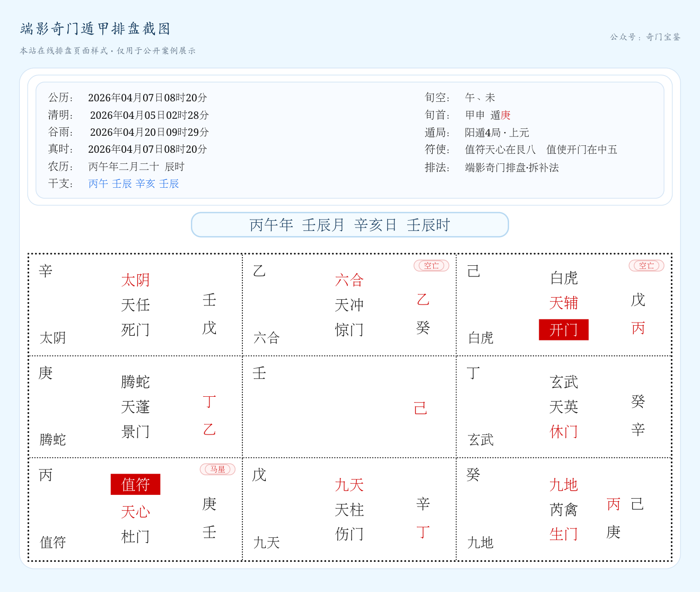Click the 公众号：奇门宝鉴 label
The height and width of the screenshot is (592, 700).
pyautogui.click(x=645, y=37)
